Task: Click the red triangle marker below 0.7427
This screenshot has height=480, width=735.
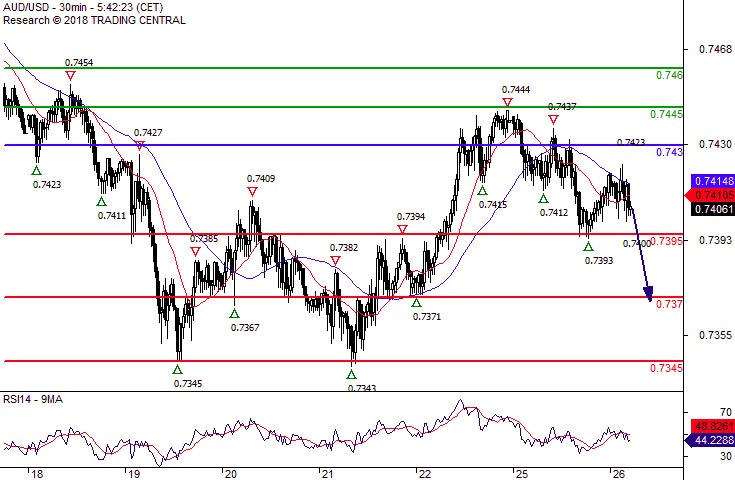Action: pyautogui.click(x=140, y=146)
